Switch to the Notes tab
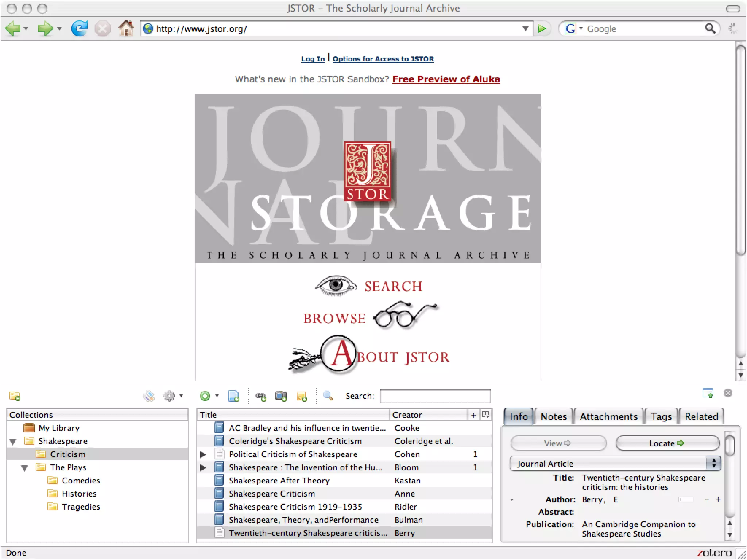Image resolution: width=747 pixels, height=560 pixels. click(x=553, y=416)
